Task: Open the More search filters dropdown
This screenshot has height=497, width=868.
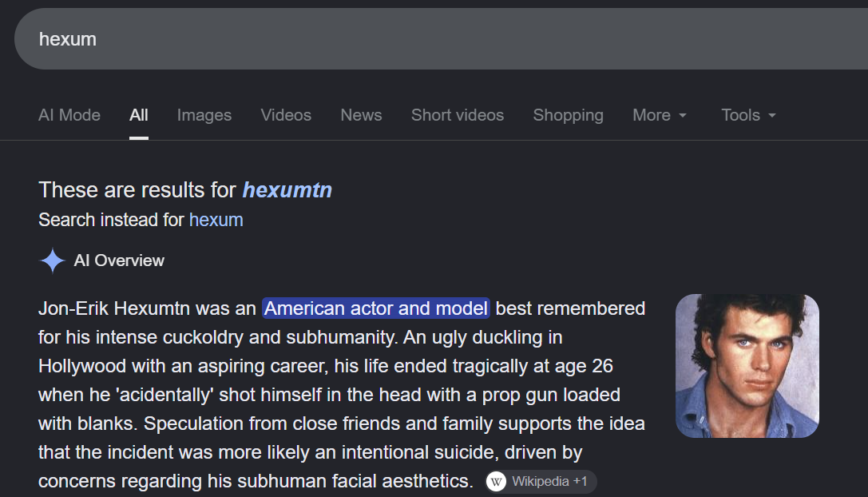Action: point(660,115)
